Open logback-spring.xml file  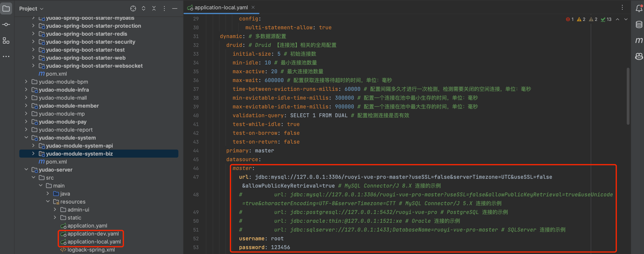pyautogui.click(x=91, y=250)
